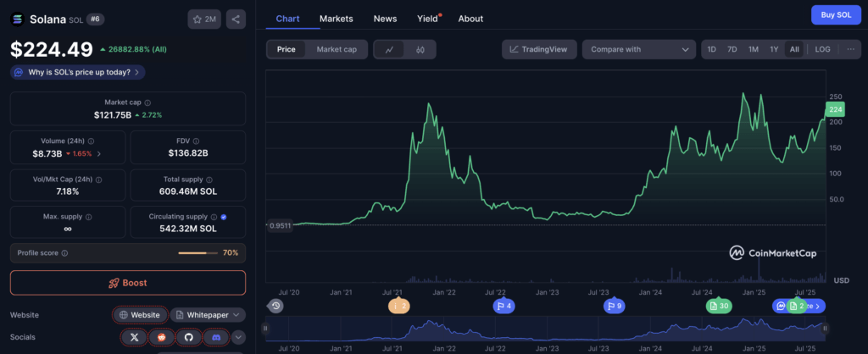The width and height of the screenshot is (868, 354).
Task: Open the About tab
Action: (470, 19)
